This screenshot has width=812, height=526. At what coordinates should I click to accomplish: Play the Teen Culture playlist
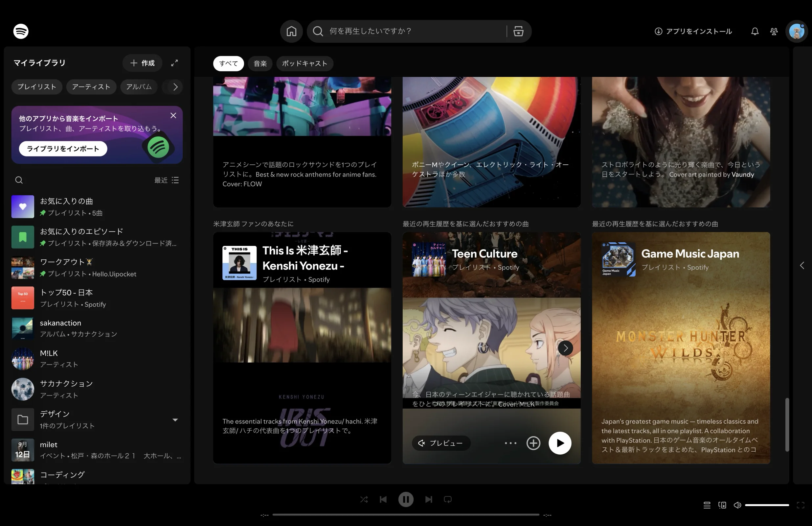(559, 443)
